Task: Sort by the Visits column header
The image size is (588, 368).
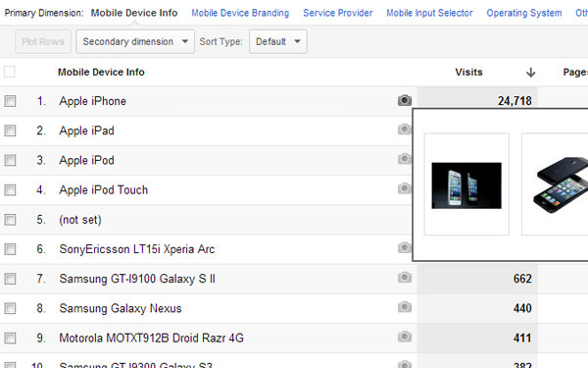Action: point(468,72)
